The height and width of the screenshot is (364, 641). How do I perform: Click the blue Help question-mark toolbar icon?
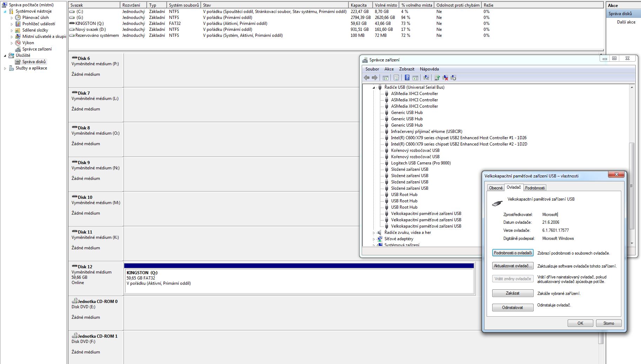point(407,77)
